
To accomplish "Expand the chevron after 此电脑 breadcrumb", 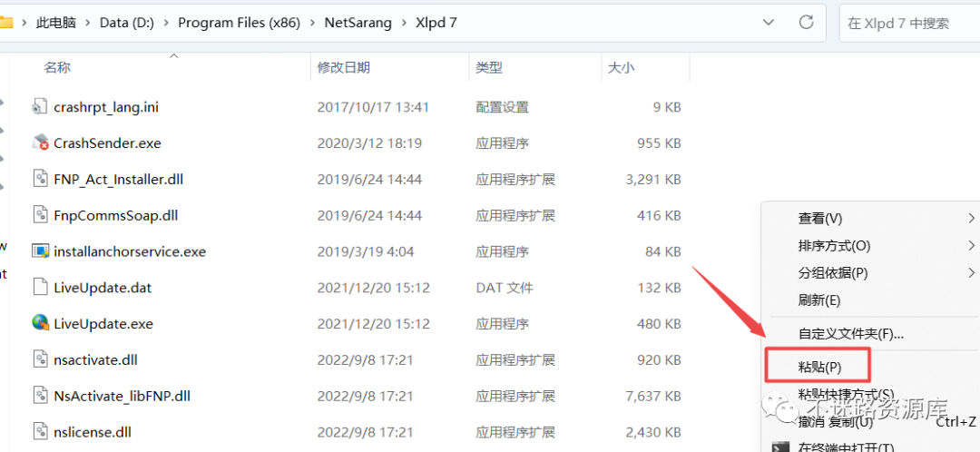I will tap(88, 23).
